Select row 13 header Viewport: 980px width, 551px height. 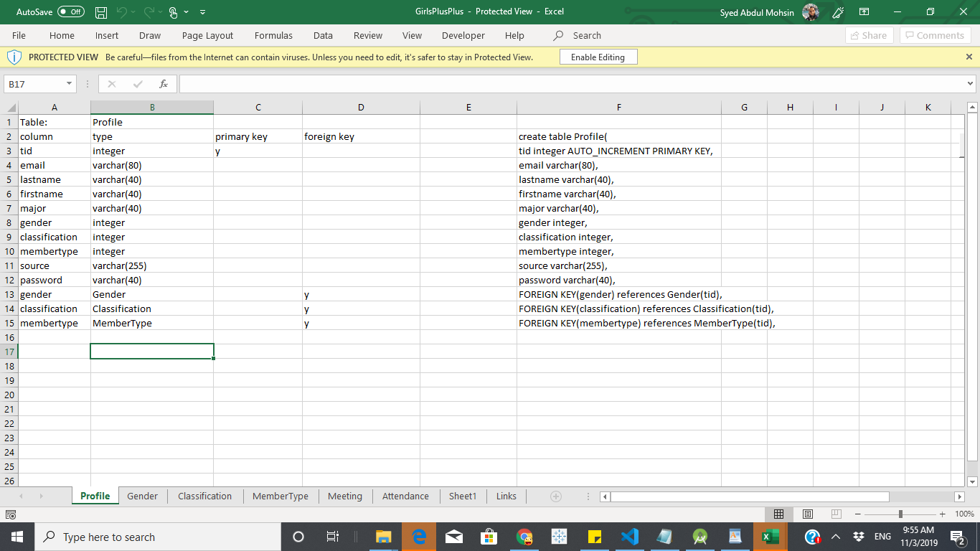9,294
